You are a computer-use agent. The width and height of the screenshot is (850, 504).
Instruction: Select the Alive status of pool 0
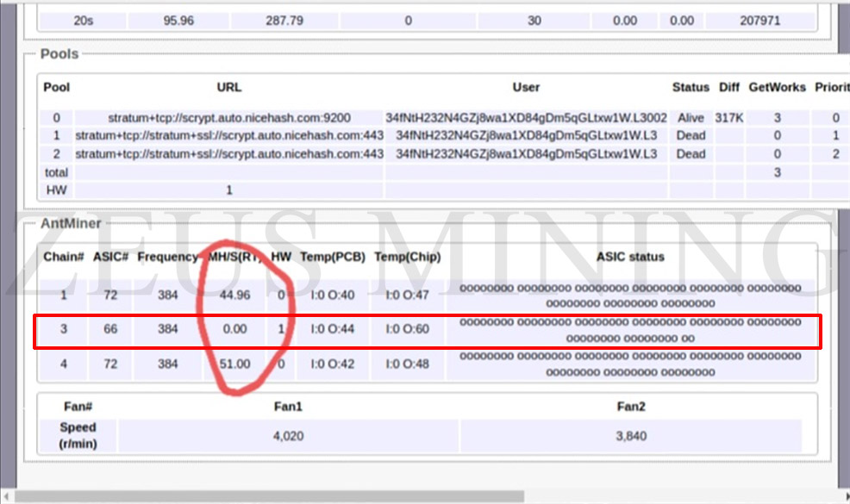tap(691, 117)
